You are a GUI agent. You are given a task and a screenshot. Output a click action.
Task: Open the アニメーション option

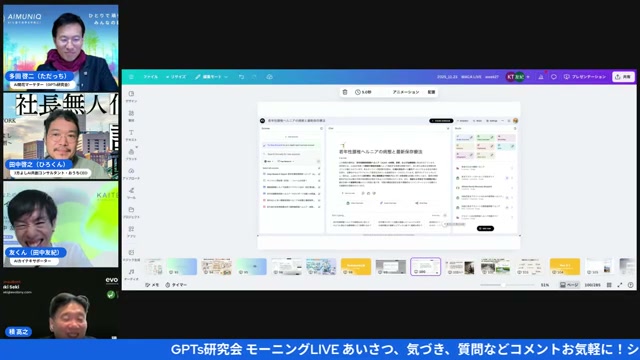(406, 92)
